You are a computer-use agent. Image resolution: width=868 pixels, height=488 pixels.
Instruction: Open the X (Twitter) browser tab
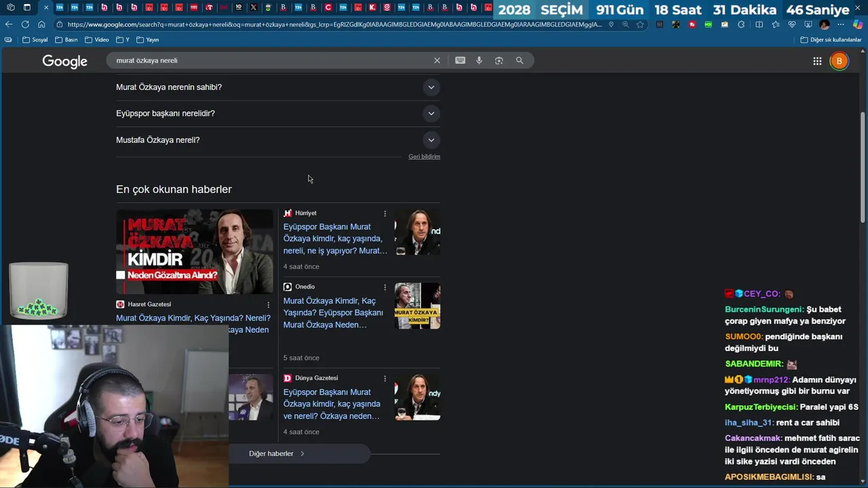pyautogui.click(x=254, y=7)
